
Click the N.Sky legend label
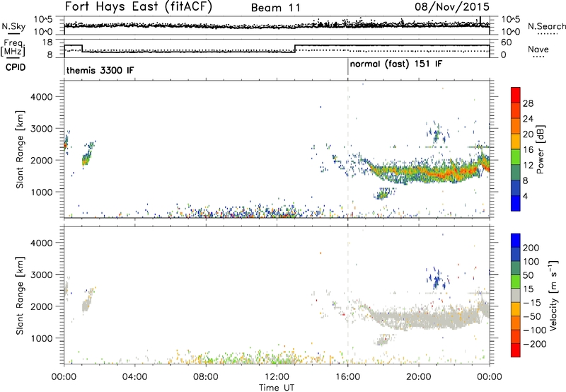[11, 26]
